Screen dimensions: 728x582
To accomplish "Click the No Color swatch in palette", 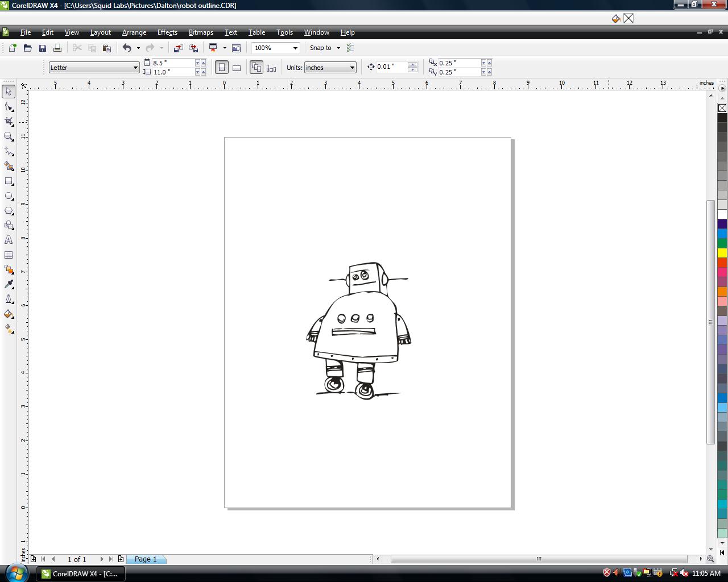I will (722, 108).
